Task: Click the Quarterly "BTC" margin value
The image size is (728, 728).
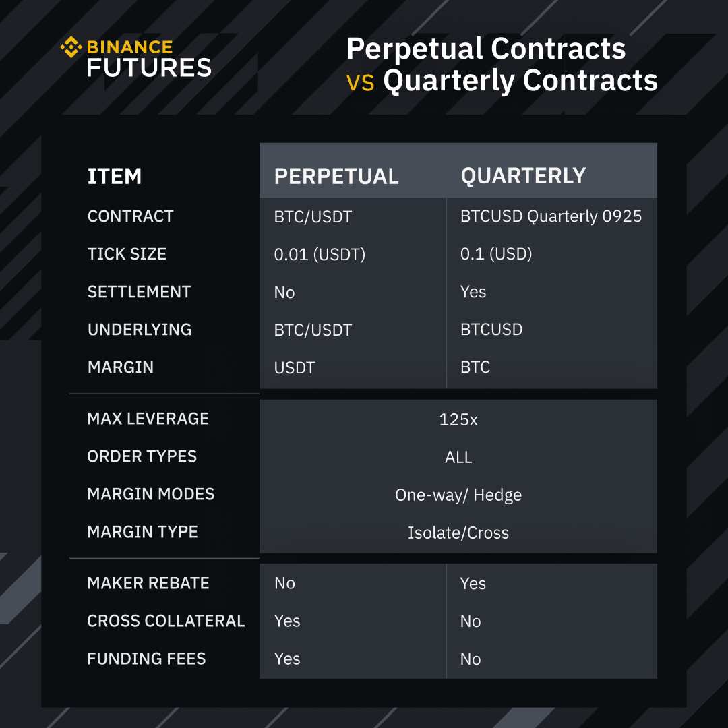Action: click(x=475, y=367)
